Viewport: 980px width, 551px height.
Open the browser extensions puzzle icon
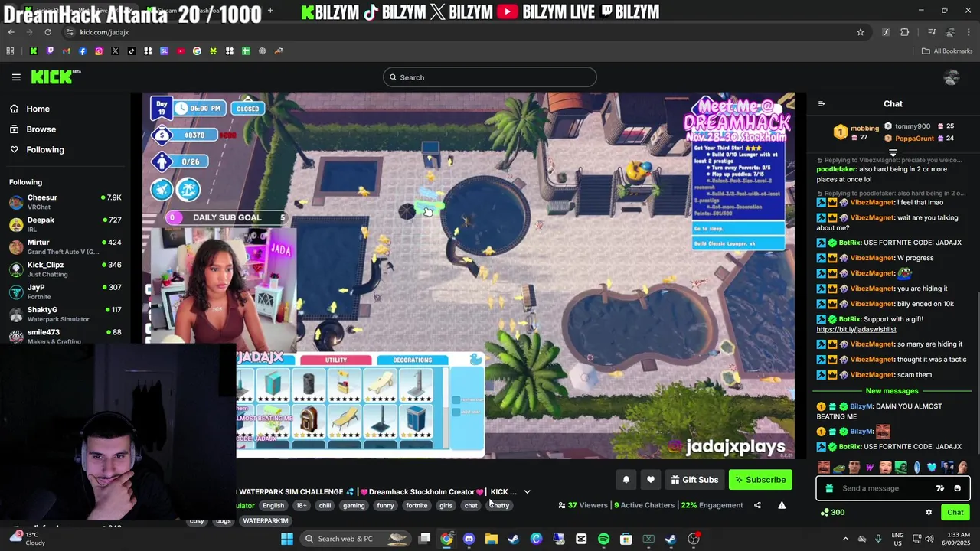pyautogui.click(x=905, y=32)
